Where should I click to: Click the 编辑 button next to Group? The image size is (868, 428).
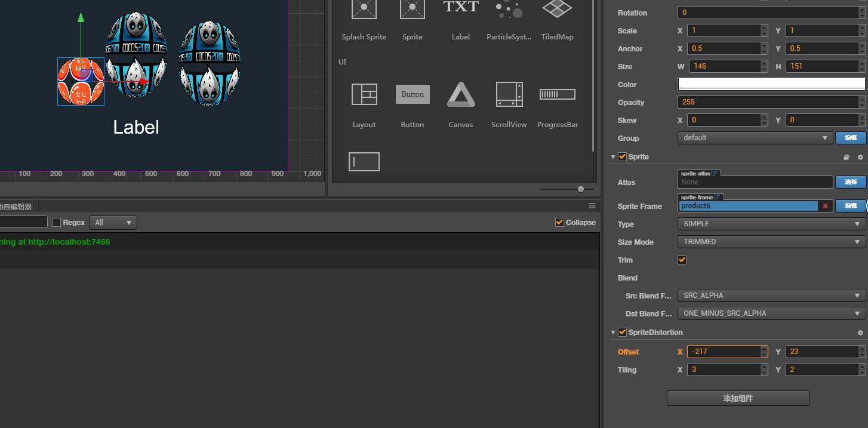[x=851, y=138]
